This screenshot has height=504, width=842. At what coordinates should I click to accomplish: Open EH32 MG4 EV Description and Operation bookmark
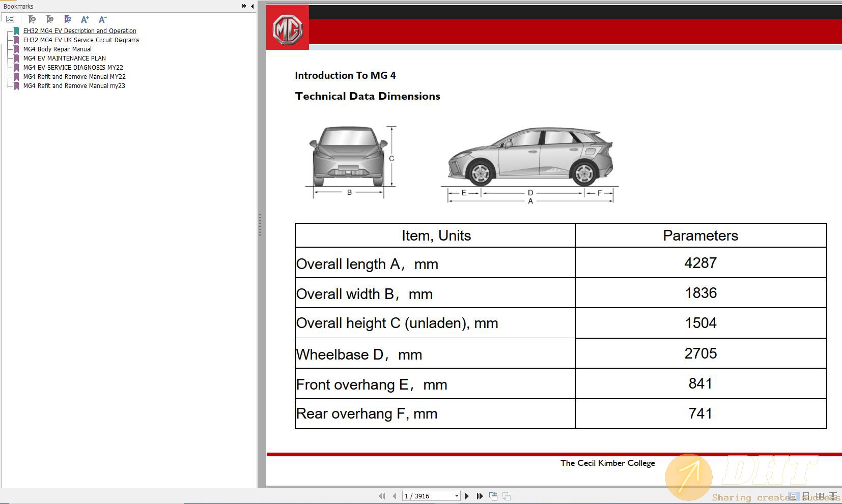(79, 31)
